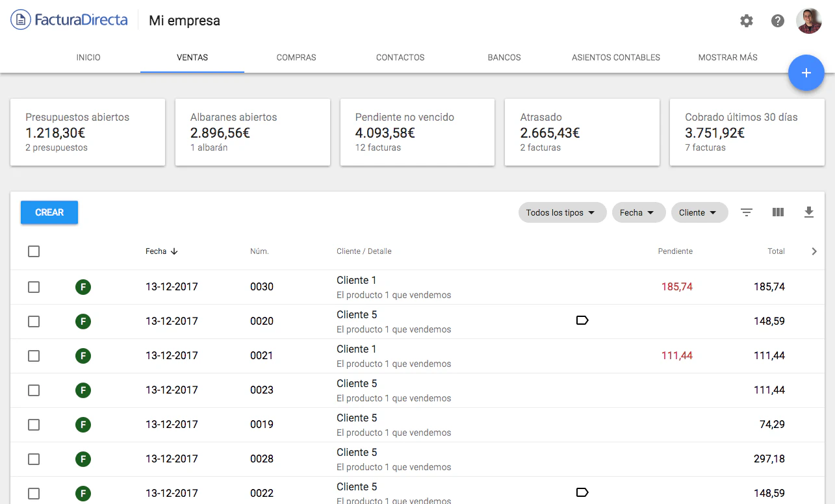The width and height of the screenshot is (835, 504).
Task: Switch to the Compras tab
Action: (296, 57)
